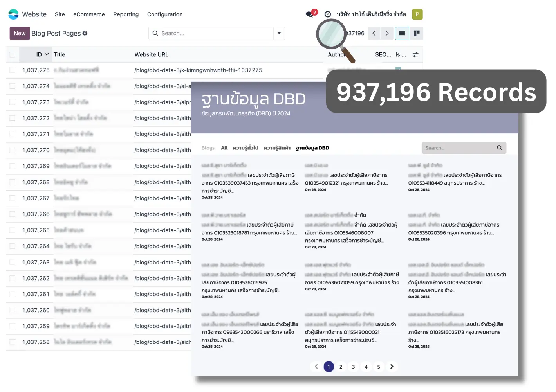The image size is (556, 392).
Task: Go to blog page 5
Action: coord(379,367)
